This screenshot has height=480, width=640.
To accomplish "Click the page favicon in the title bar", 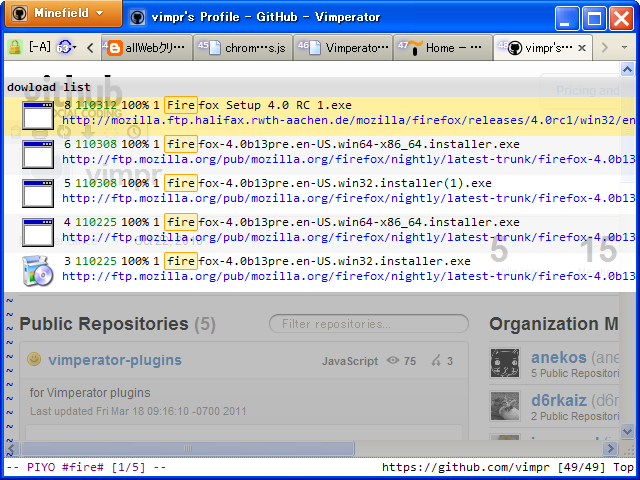I will pyautogui.click(x=138, y=17).
